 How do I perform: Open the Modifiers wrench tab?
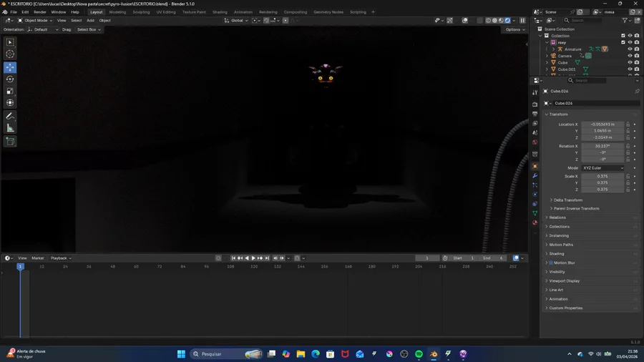click(535, 176)
